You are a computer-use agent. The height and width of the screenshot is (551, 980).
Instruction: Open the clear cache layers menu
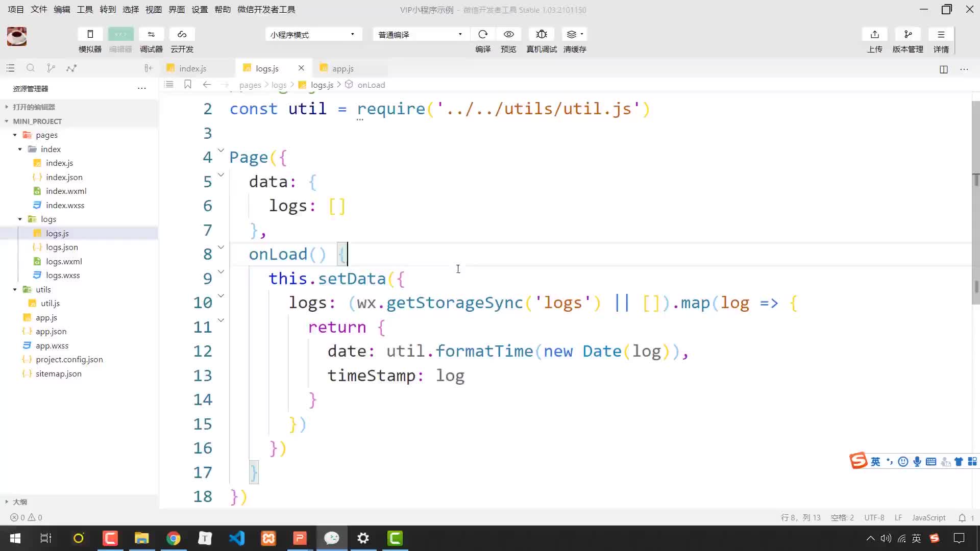pos(575,34)
